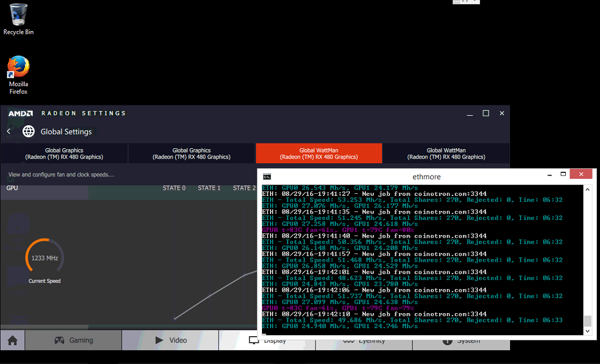
Task: Select the active red Global WattMan tab
Action: tap(319, 154)
